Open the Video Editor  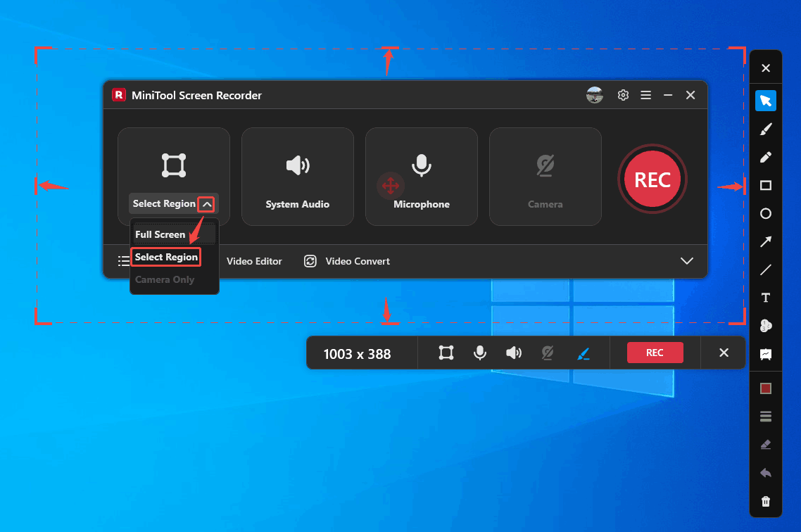(x=254, y=260)
